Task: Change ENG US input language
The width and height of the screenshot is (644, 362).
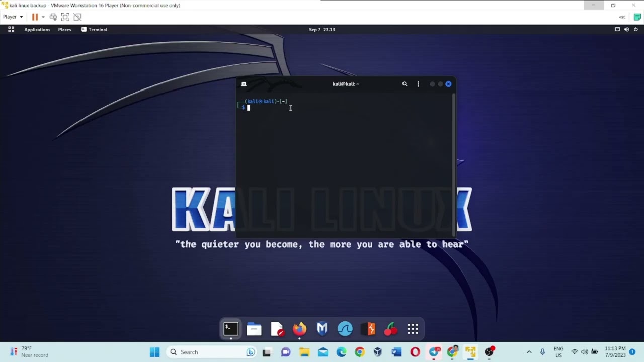Action: point(558,352)
